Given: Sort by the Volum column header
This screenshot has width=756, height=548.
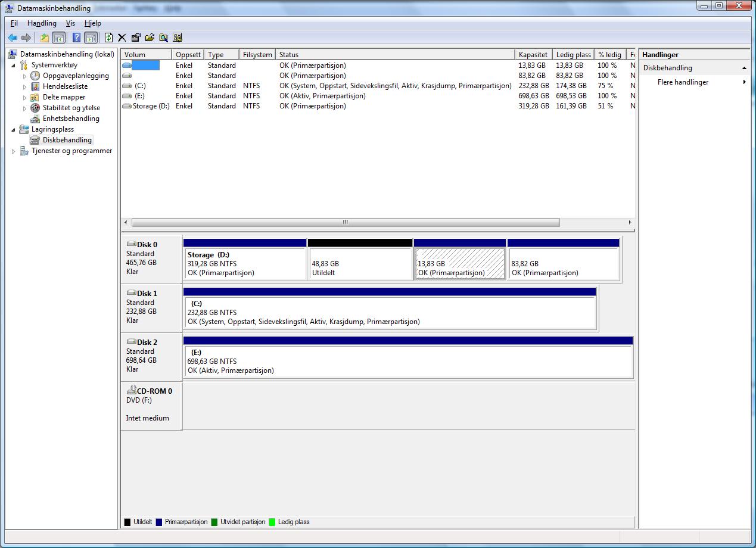Looking at the screenshot, I should pos(147,54).
